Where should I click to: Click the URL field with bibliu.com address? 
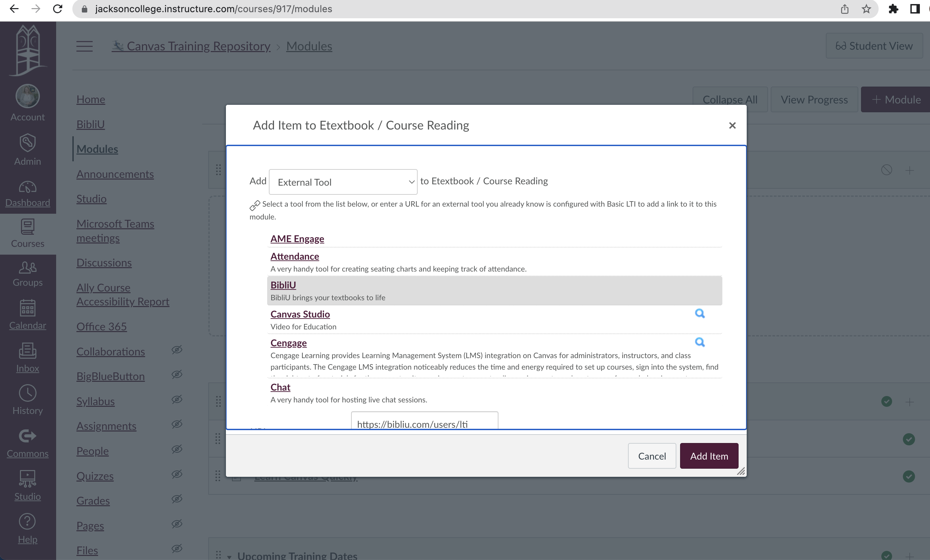(424, 420)
